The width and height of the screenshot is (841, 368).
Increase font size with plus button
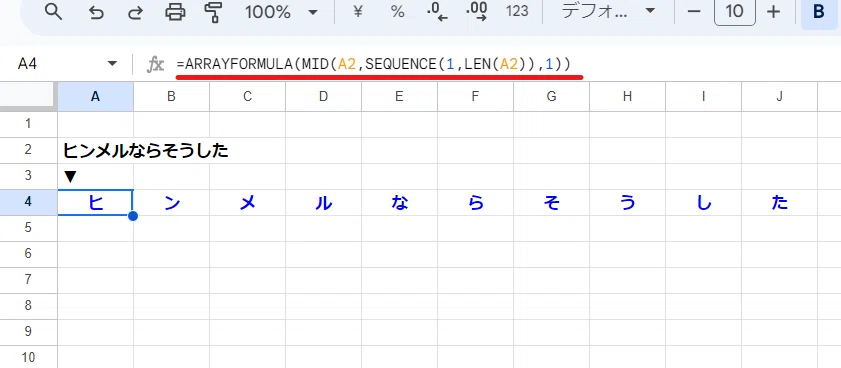point(773,11)
